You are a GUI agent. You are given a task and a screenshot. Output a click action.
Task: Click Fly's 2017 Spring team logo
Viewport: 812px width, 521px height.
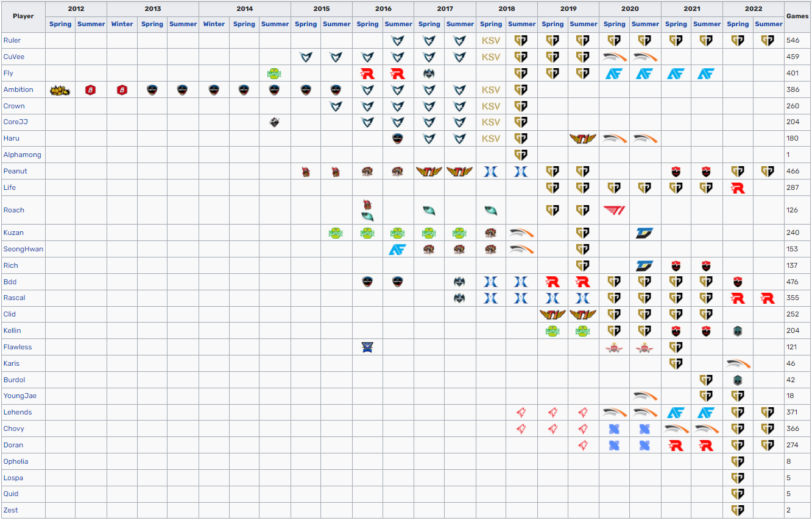point(429,74)
